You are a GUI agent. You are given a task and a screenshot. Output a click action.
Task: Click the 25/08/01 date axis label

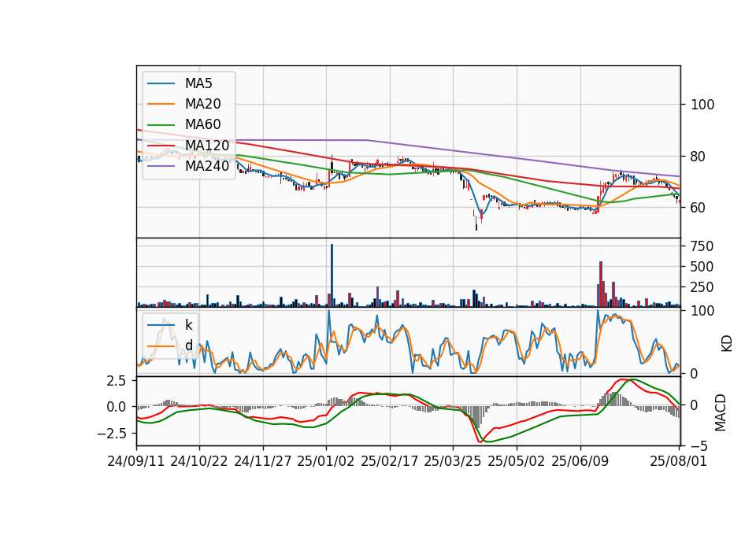[x=679, y=461]
